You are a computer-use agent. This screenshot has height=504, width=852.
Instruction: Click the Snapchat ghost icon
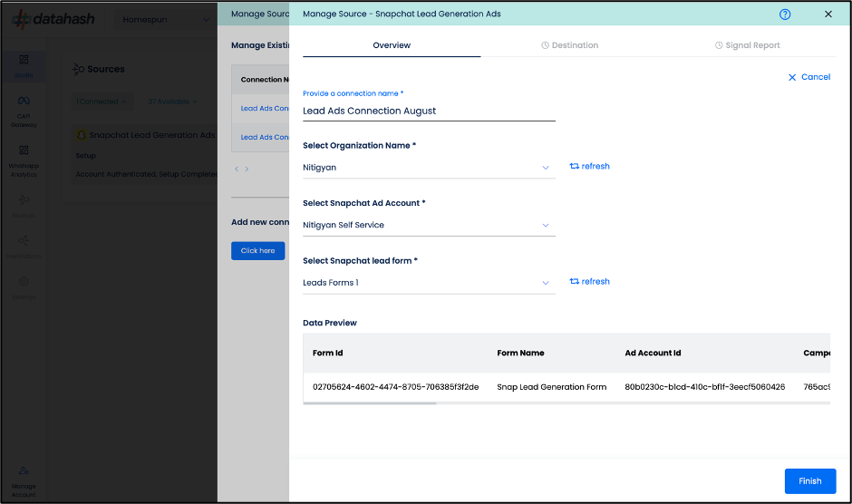[x=82, y=135]
